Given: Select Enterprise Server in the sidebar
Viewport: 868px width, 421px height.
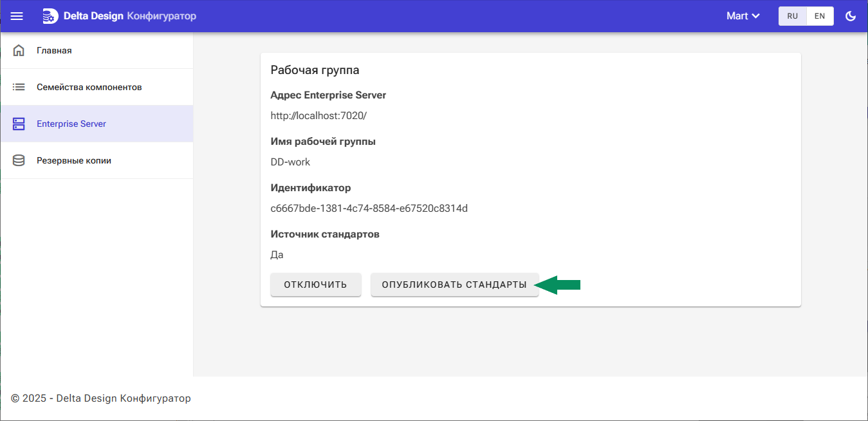Looking at the screenshot, I should coord(97,124).
